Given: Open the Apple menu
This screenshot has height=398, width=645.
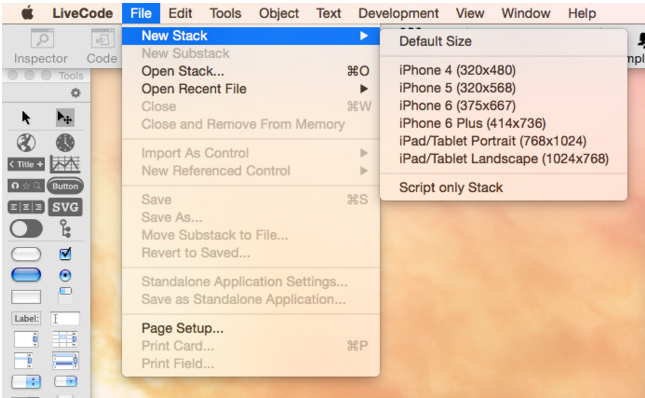Looking at the screenshot, I should click(x=27, y=14).
